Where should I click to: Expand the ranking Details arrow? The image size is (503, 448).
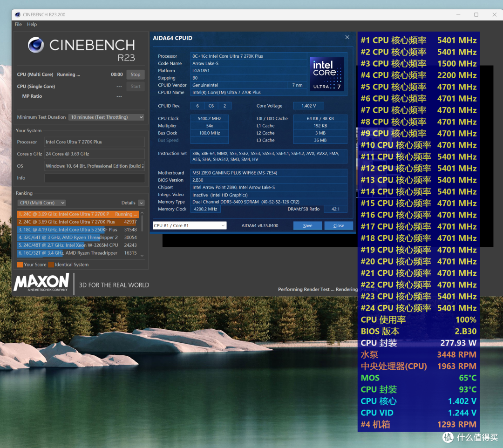(141, 203)
